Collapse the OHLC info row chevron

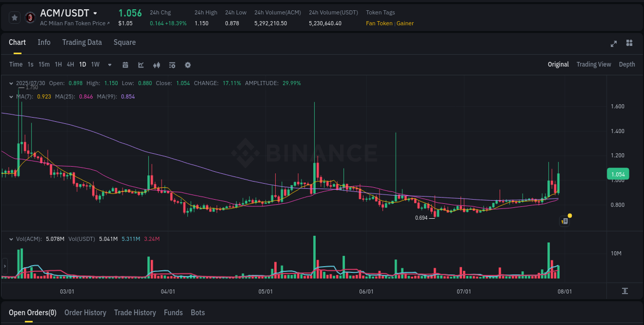(x=11, y=83)
